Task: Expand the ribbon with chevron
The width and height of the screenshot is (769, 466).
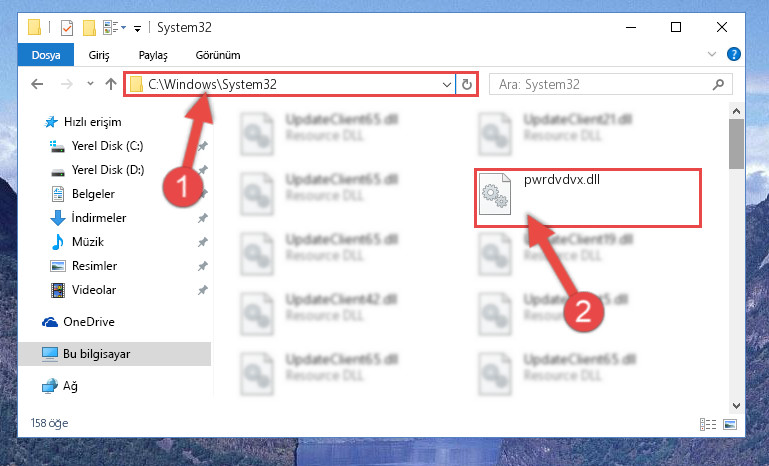Action: click(712, 54)
